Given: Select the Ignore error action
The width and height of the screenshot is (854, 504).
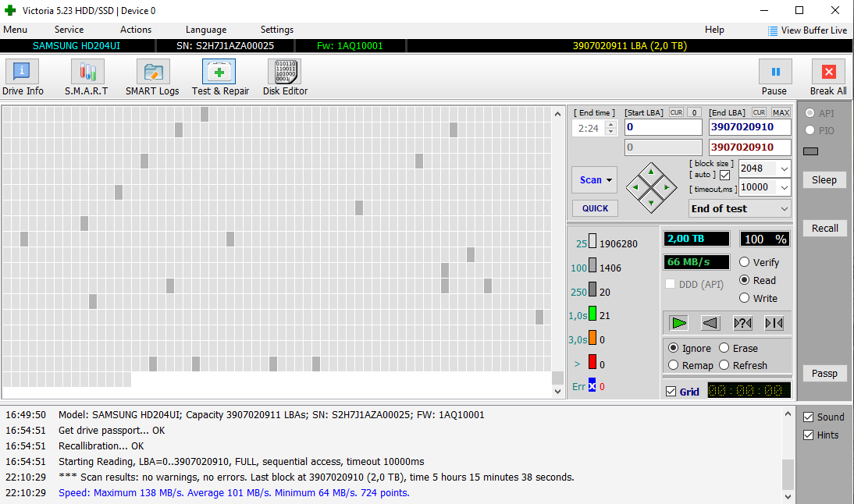Looking at the screenshot, I should click(x=673, y=348).
